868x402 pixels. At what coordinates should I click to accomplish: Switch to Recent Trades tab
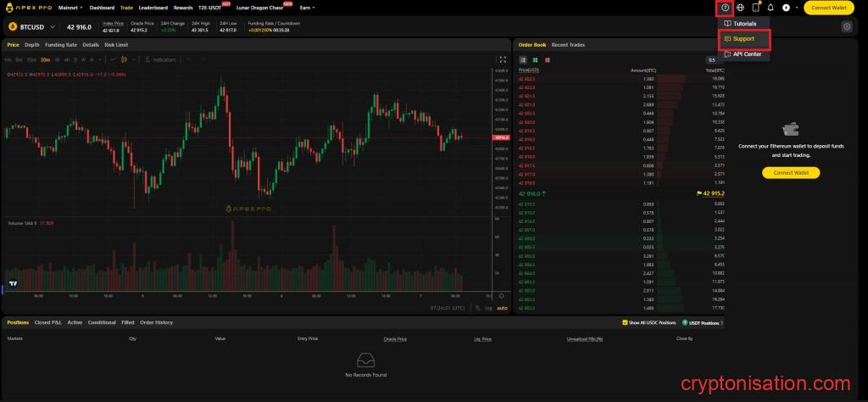(x=568, y=44)
